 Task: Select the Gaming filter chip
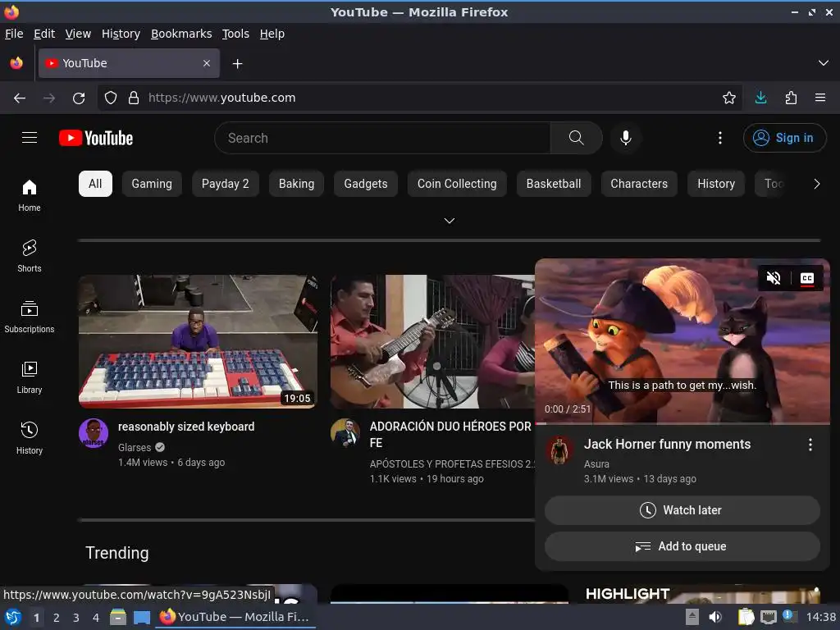pyautogui.click(x=152, y=184)
